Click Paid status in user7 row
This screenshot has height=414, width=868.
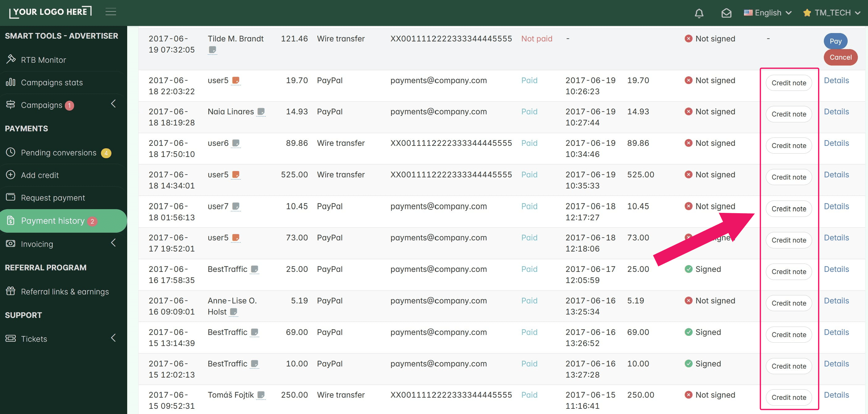pyautogui.click(x=529, y=206)
